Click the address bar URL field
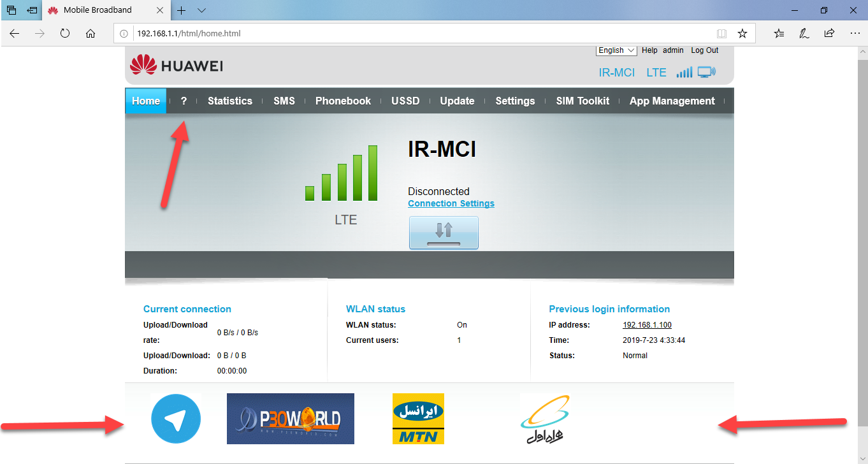Image resolution: width=868 pixels, height=464 pixels. click(421, 33)
